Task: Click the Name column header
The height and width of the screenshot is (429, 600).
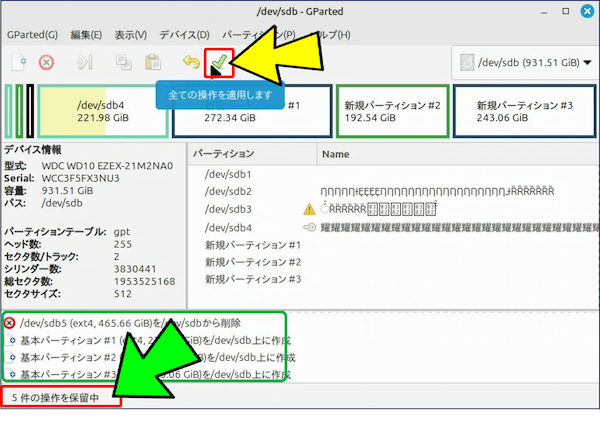Action: click(x=336, y=154)
